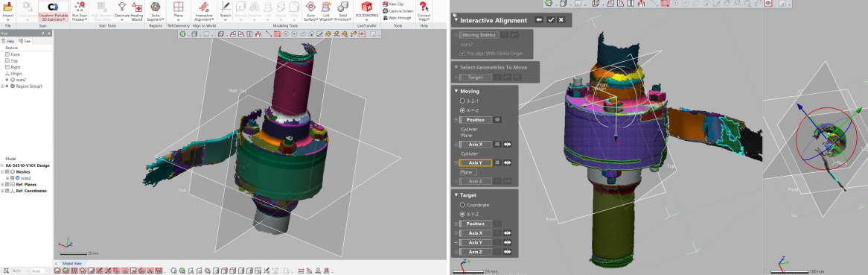
Task: Click View Clip in Tools group
Action: click(x=393, y=4)
